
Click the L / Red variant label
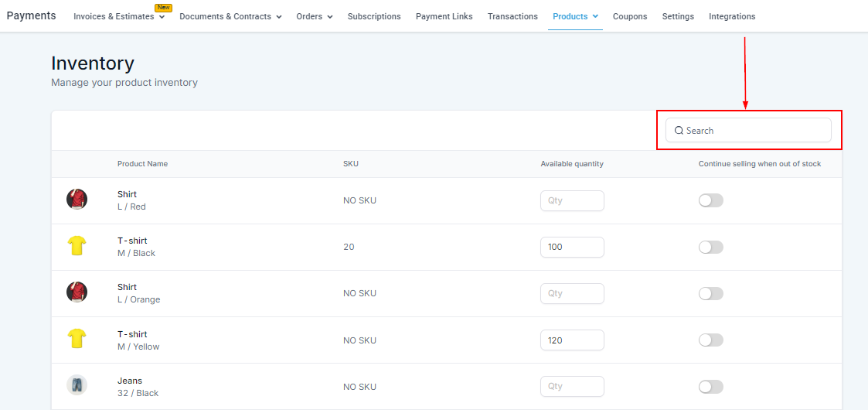coord(131,207)
